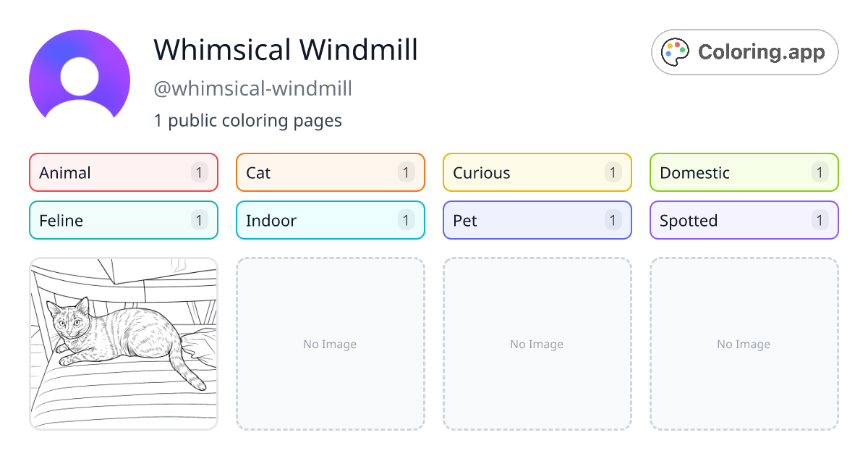This screenshot has height=456, width=868.
Task: Click the count badge on the Domestic tag
Action: coord(820,172)
